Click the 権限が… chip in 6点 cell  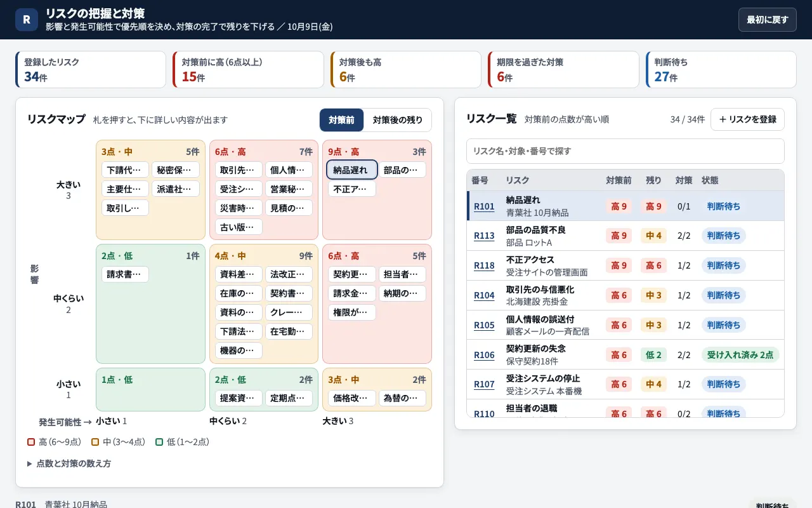point(352,312)
